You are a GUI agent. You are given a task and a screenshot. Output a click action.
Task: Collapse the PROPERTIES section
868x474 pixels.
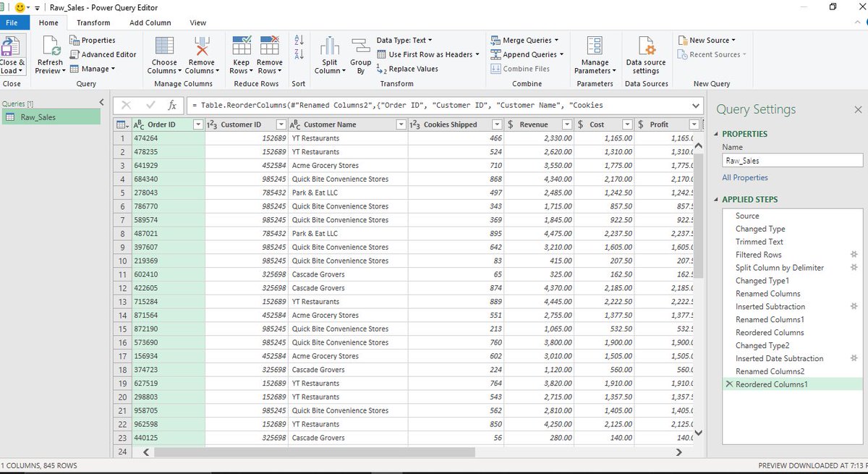point(717,134)
